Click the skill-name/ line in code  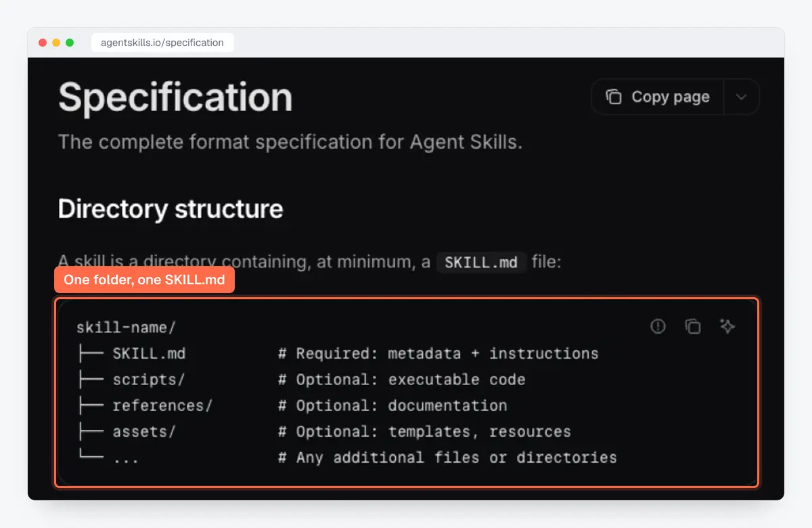coord(127,328)
